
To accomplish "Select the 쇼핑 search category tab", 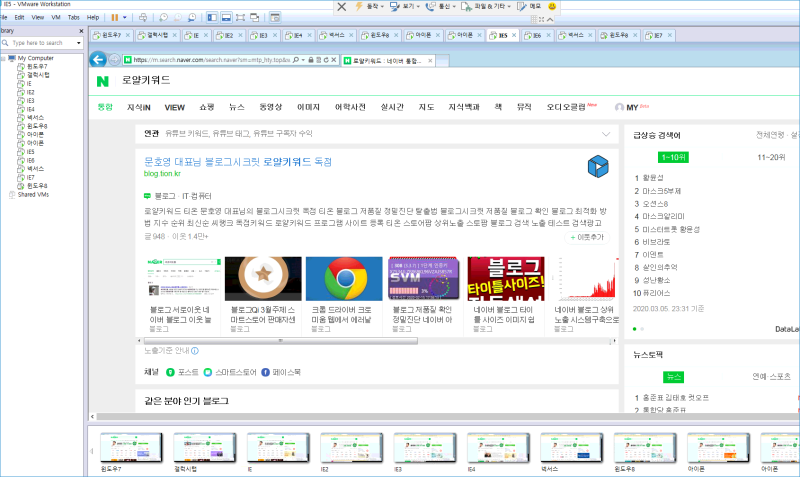I will (207, 107).
